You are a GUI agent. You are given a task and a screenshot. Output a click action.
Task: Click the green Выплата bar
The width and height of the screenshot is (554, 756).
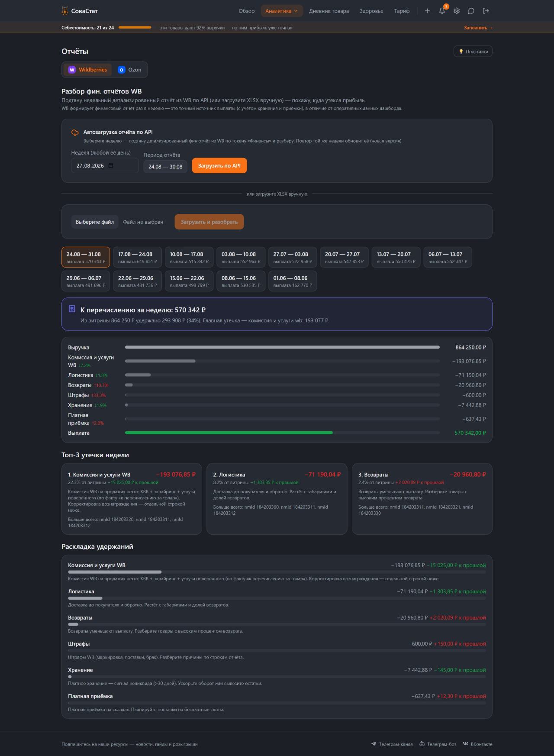click(x=229, y=433)
